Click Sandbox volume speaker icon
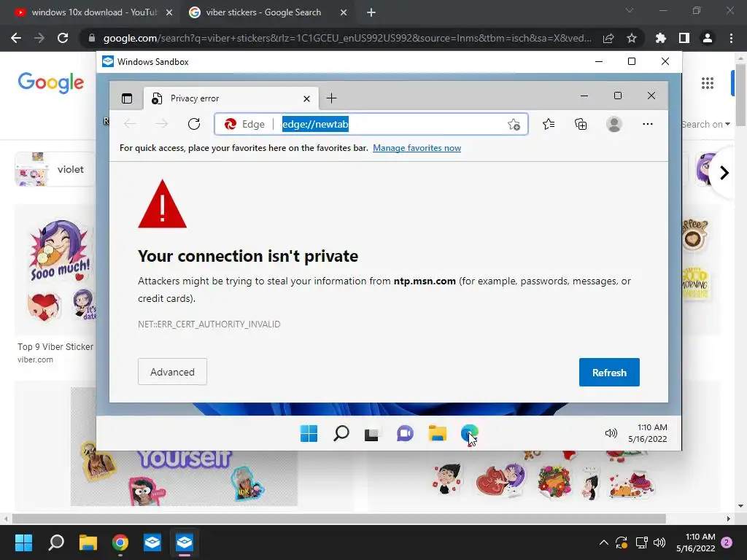The height and width of the screenshot is (560, 747). coord(611,433)
